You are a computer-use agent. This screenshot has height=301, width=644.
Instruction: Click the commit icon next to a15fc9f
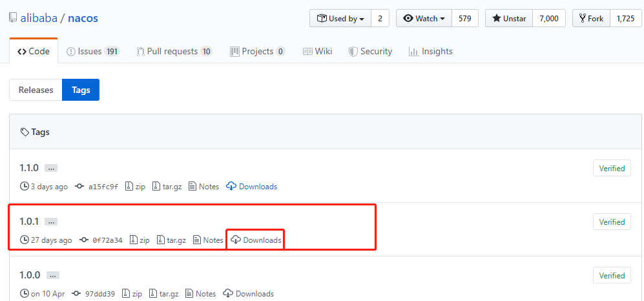click(x=80, y=187)
